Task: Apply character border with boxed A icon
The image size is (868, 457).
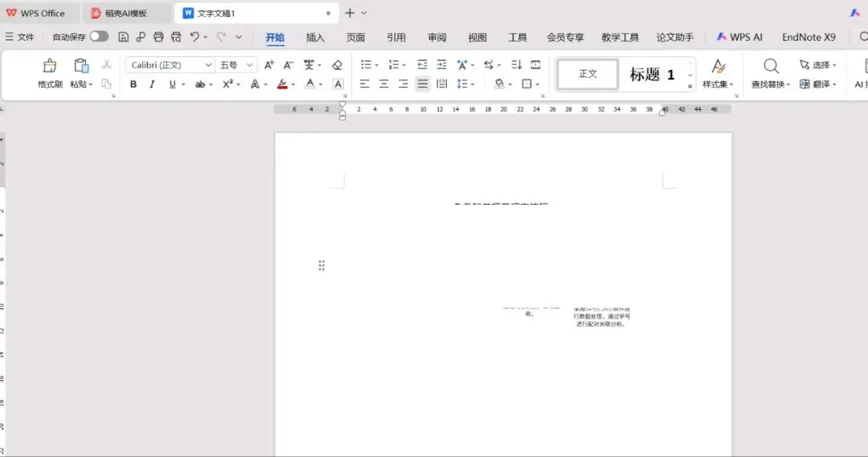Action: pyautogui.click(x=338, y=84)
